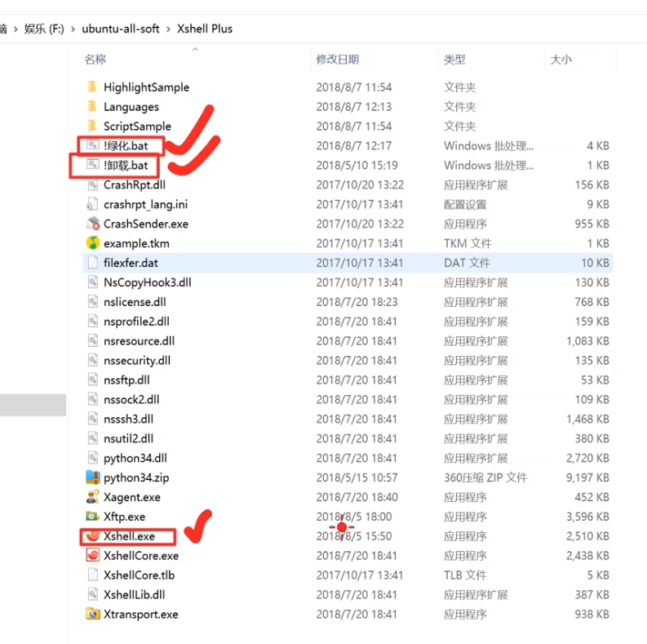Open the HighlightSample folder
The height and width of the screenshot is (644, 647).
point(145,87)
